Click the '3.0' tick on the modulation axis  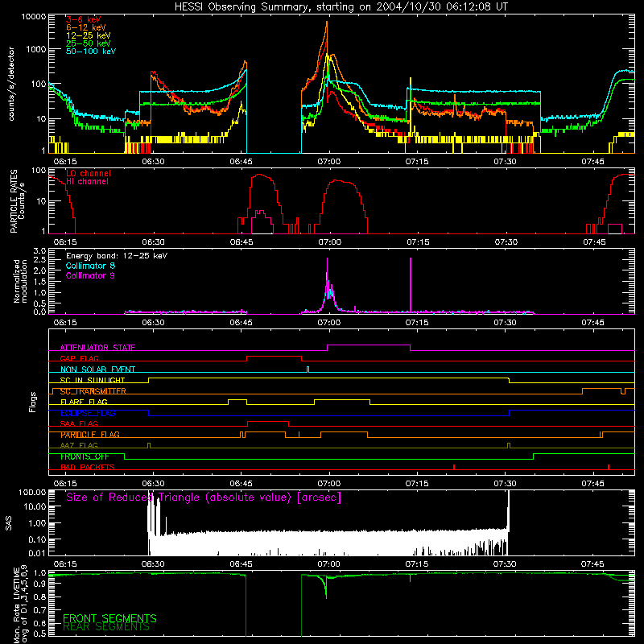pos(39,251)
